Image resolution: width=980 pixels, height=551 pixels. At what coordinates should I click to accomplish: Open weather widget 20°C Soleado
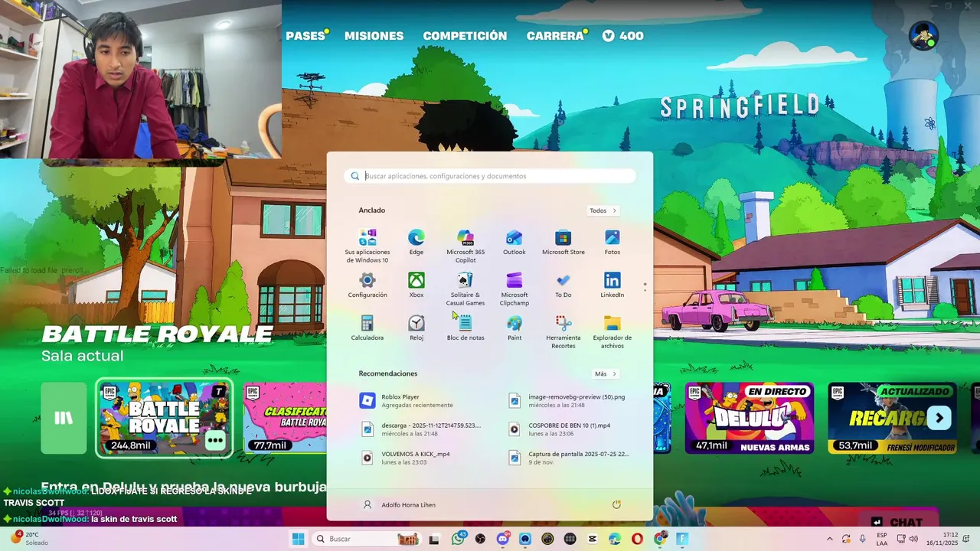(29, 539)
